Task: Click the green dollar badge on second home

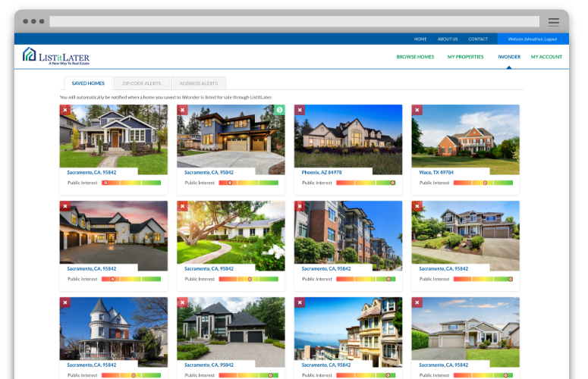Action: pos(280,110)
